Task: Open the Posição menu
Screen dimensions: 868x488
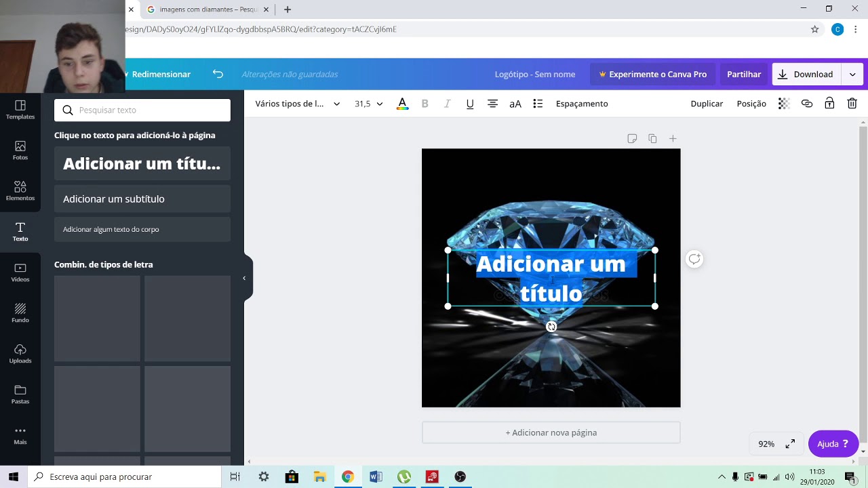Action: pos(751,104)
